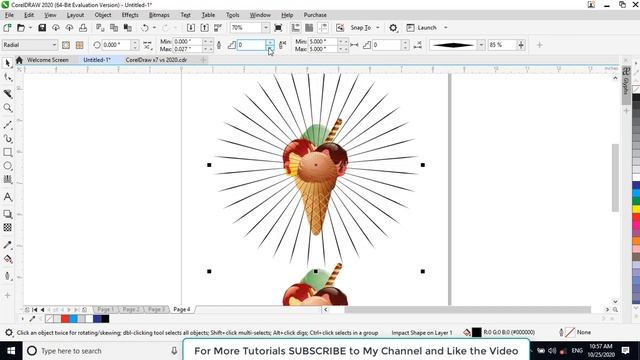The height and width of the screenshot is (360, 640).
Task: Click the yellow swatch in right color palette
Action: 636,209
